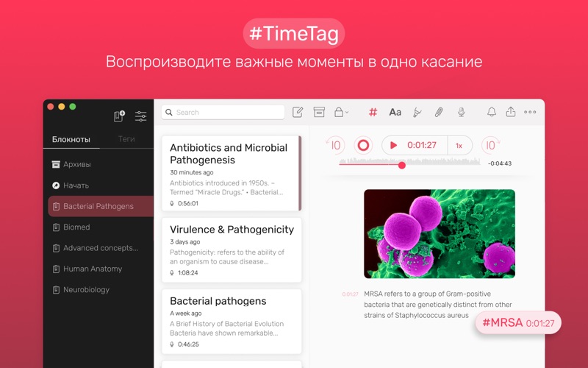Screen dimensions: 588x368
Task: Rewind audio 10 seconds
Action: tap(334, 145)
